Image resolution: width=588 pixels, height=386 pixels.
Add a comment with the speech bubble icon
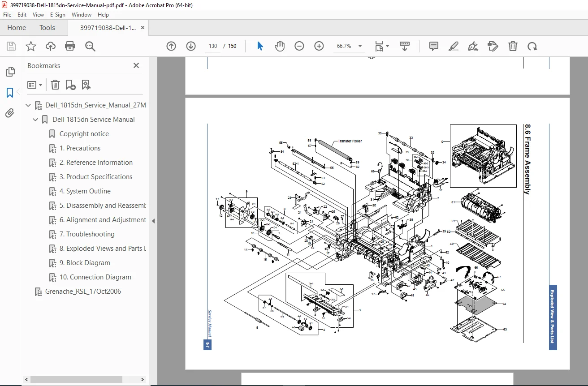coord(434,46)
